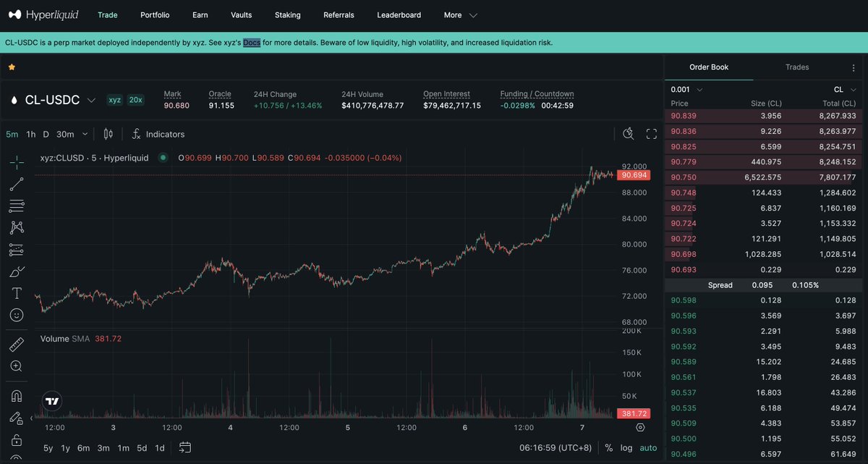Open the text annotation tool
The height and width of the screenshot is (464, 868).
[x=16, y=293]
